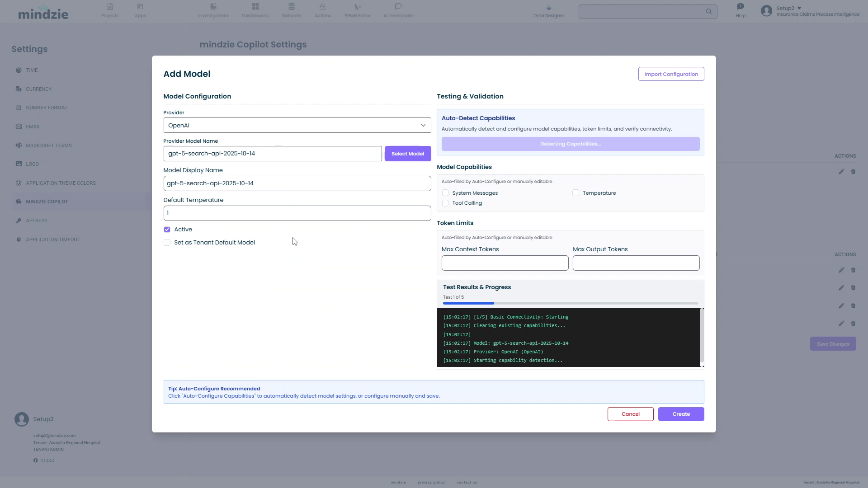Click the mindzie logo
The width and height of the screenshot is (868, 488).
(43, 12)
